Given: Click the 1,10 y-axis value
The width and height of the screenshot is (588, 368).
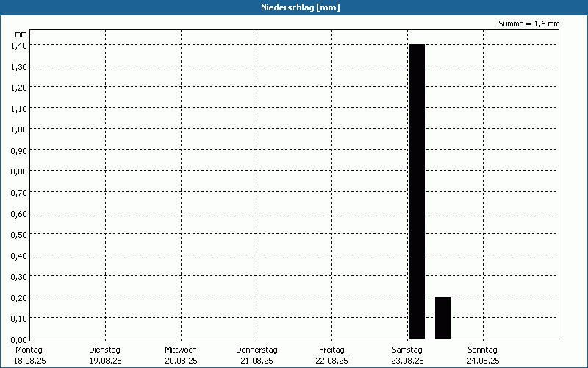Looking at the screenshot, I should click(19, 109).
